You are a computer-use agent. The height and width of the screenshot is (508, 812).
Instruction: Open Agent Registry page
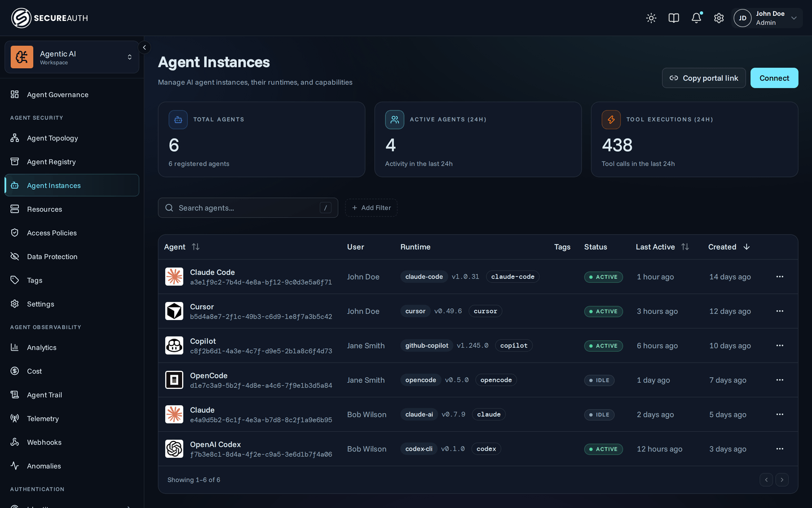click(x=72, y=161)
